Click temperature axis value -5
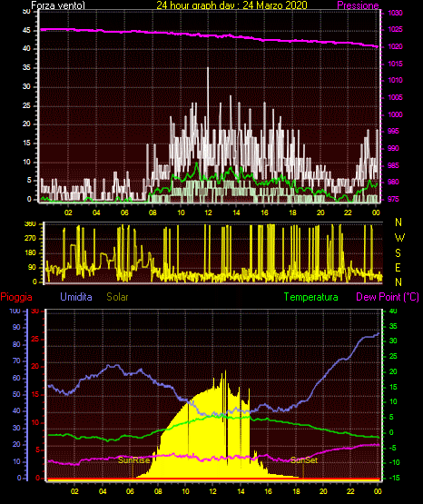The width and height of the screenshot is (423, 504). 393,448
